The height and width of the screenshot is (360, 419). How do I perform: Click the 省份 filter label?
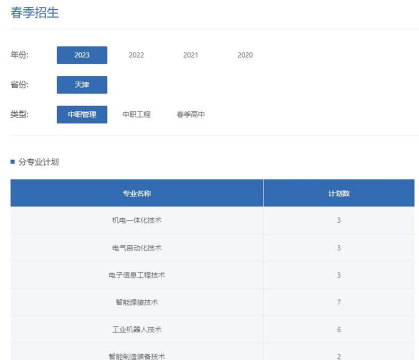click(x=19, y=84)
